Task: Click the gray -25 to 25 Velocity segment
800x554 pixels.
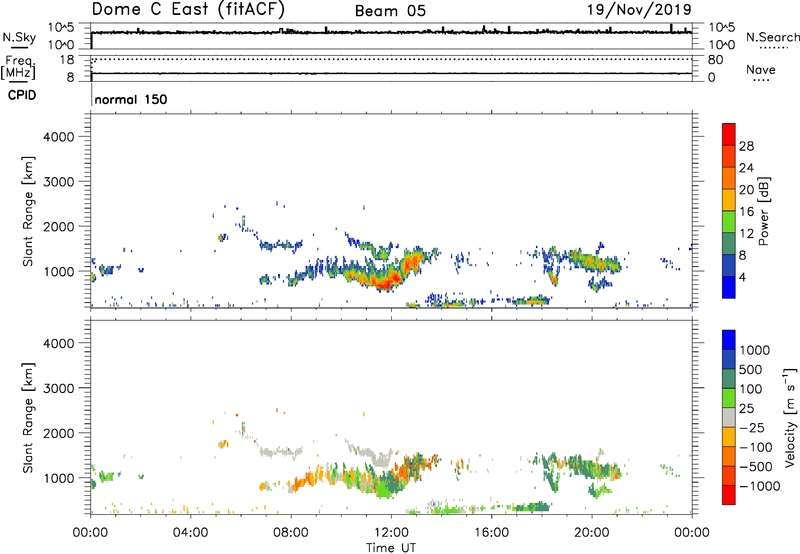Action: click(x=729, y=417)
